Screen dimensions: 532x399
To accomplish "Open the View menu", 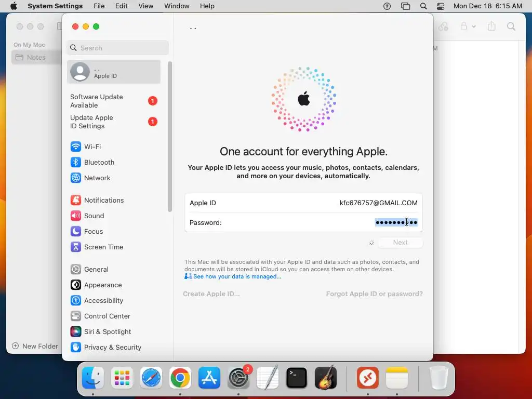I will 145,6.
